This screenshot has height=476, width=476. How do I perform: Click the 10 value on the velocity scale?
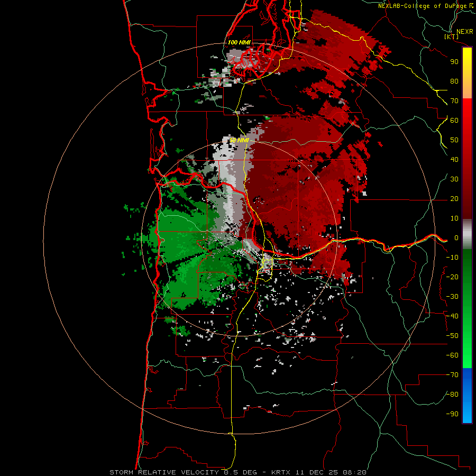pyautogui.click(x=454, y=218)
